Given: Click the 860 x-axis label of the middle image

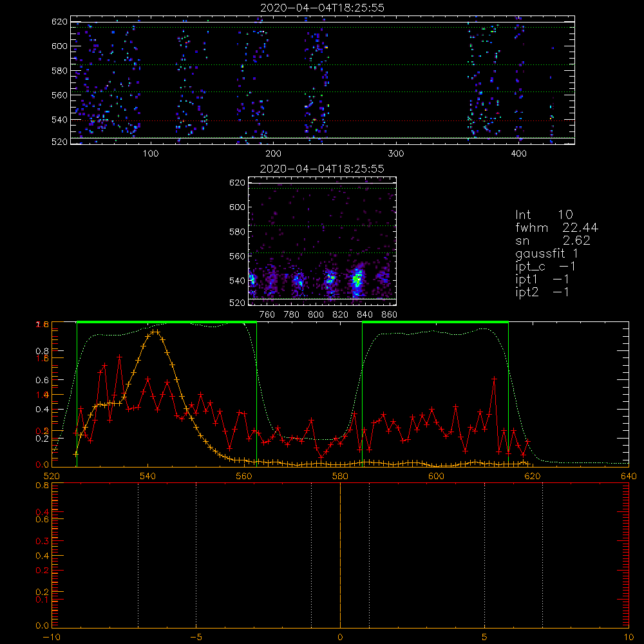Looking at the screenshot, I should coord(390,315).
